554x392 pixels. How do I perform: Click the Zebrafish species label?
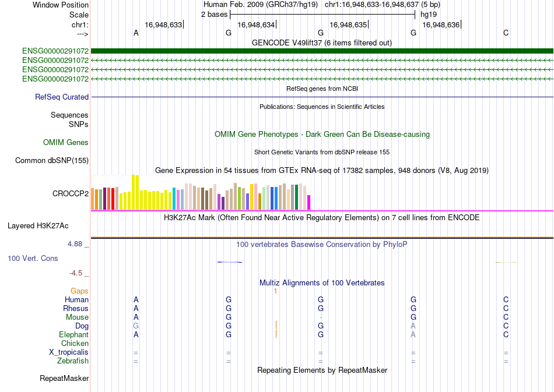tap(73, 361)
